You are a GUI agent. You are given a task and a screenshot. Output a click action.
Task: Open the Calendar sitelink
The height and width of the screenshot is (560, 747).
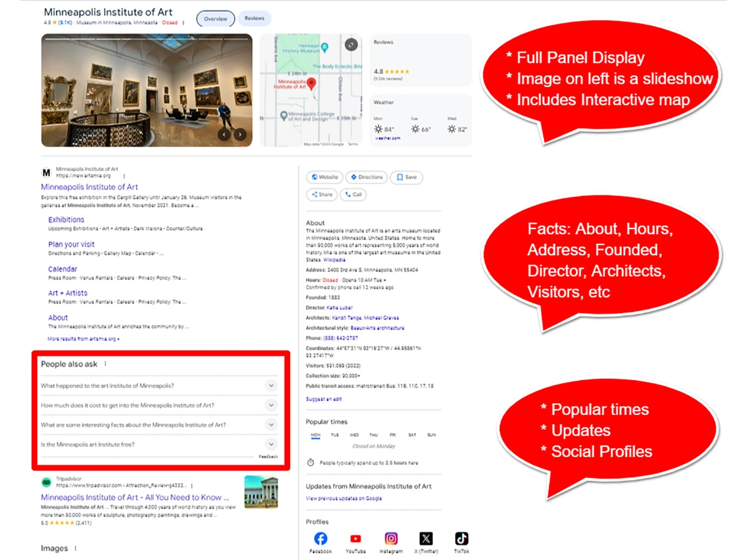pyautogui.click(x=63, y=269)
